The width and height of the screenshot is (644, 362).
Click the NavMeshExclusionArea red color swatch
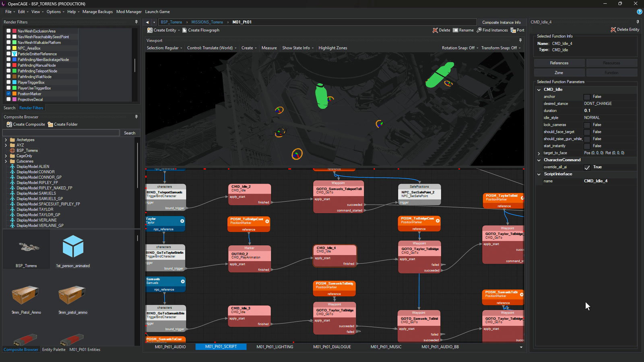[14, 31]
